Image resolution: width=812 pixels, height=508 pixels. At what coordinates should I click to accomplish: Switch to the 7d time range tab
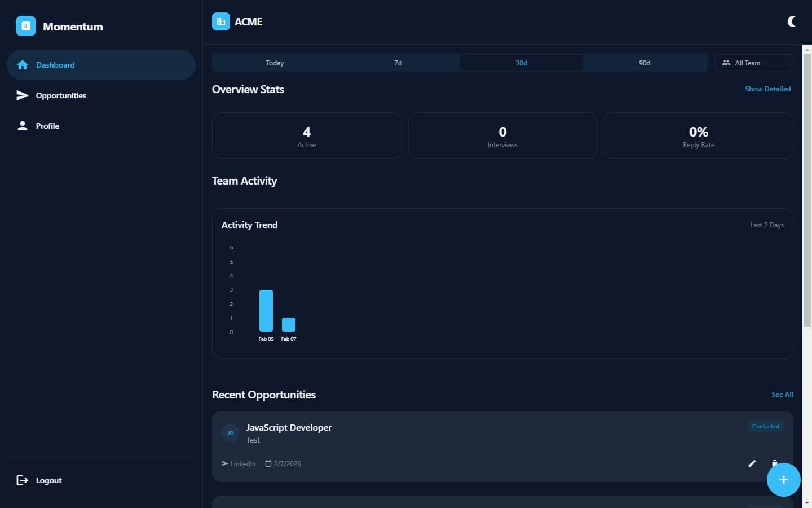pos(398,63)
